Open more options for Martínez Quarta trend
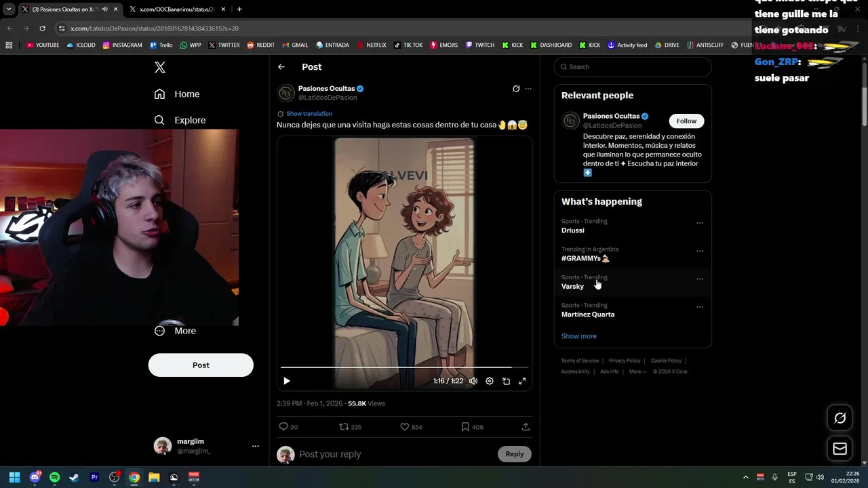 click(x=700, y=307)
